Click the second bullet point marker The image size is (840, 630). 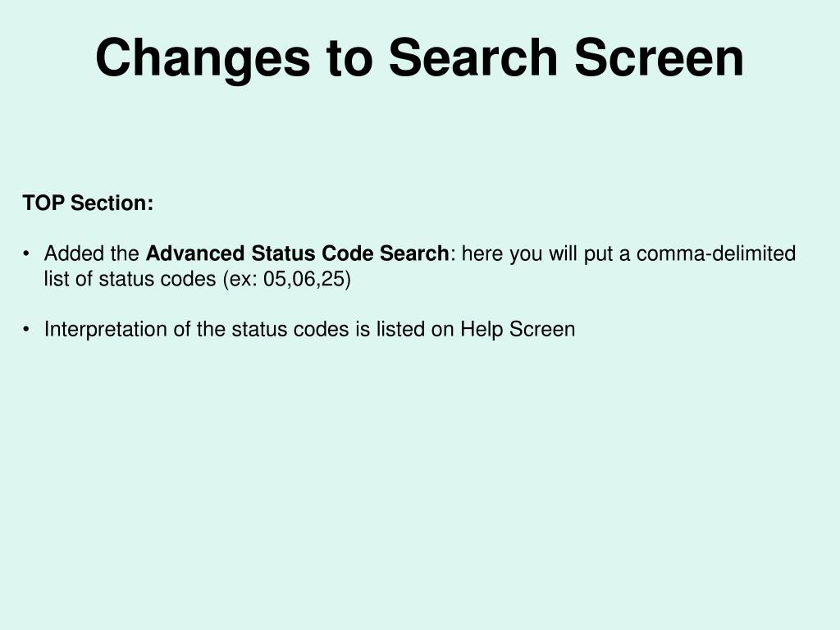pos(26,330)
